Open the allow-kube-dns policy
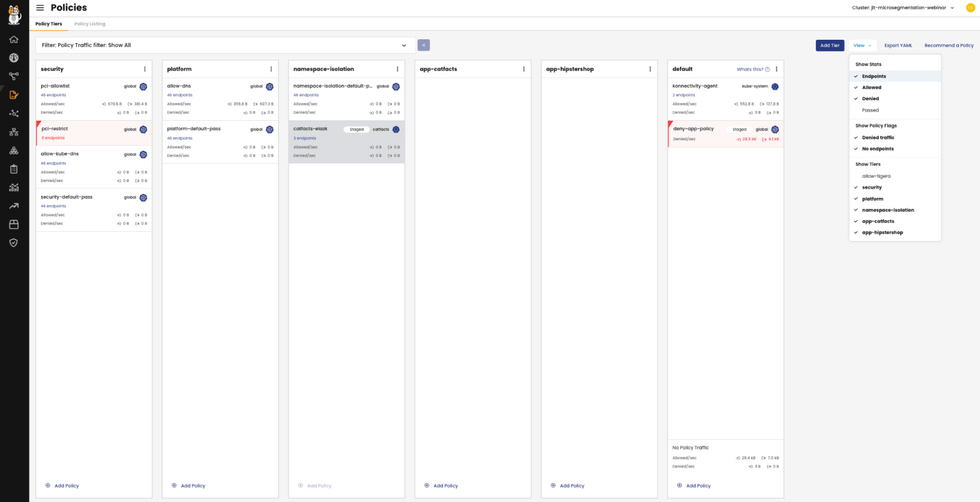Screen dimensions: 980x502 (x=60, y=154)
